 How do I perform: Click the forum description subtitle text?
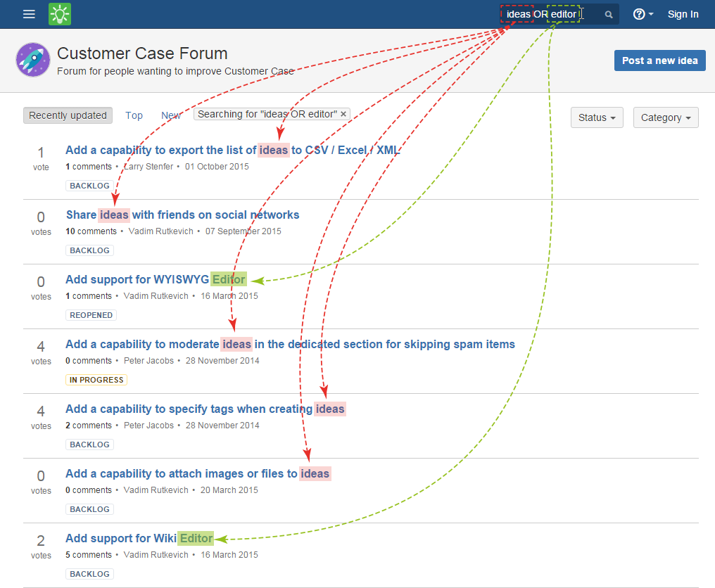coord(175,71)
